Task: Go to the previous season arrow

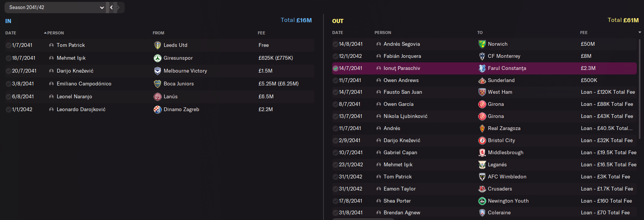Action: click(x=111, y=8)
